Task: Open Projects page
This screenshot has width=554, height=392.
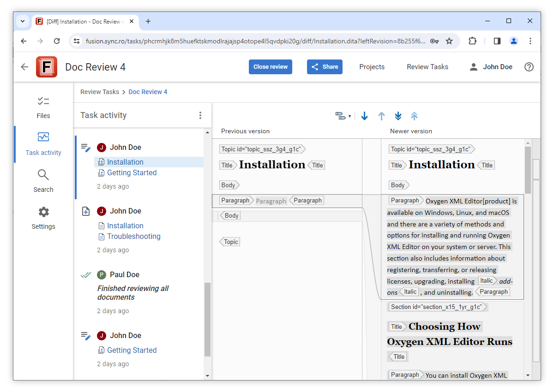Action: 372,67
